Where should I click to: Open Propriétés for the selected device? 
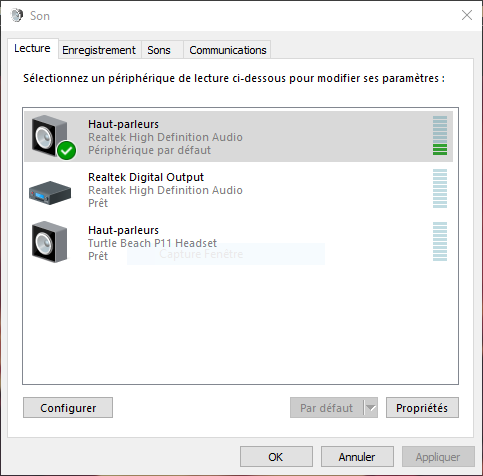(x=422, y=408)
